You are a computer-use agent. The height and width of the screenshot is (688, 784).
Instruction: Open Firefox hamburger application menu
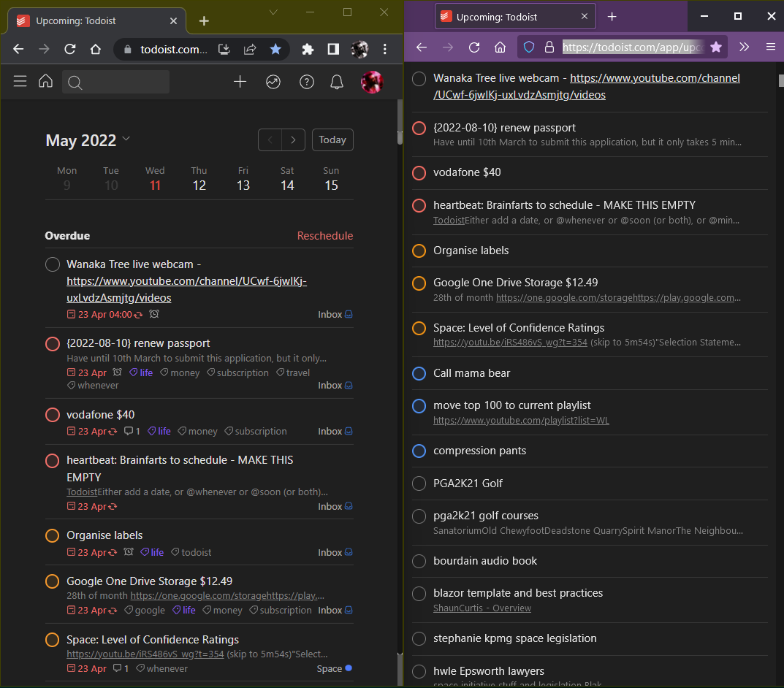click(771, 47)
